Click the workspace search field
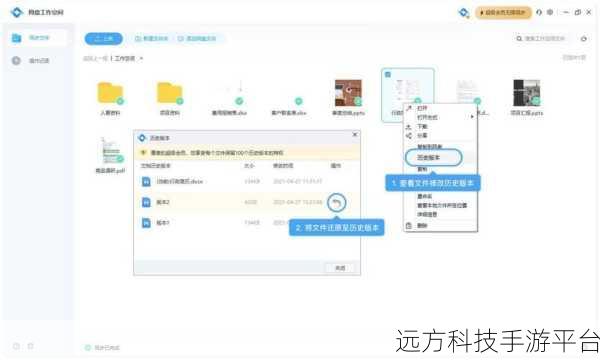This screenshot has height=360, width=600. coord(541,39)
